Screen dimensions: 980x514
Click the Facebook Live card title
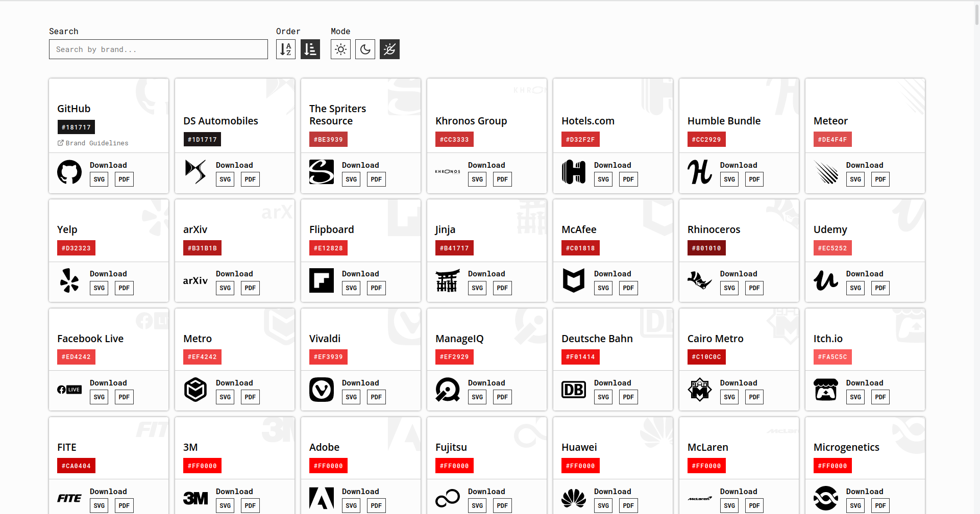[90, 339]
